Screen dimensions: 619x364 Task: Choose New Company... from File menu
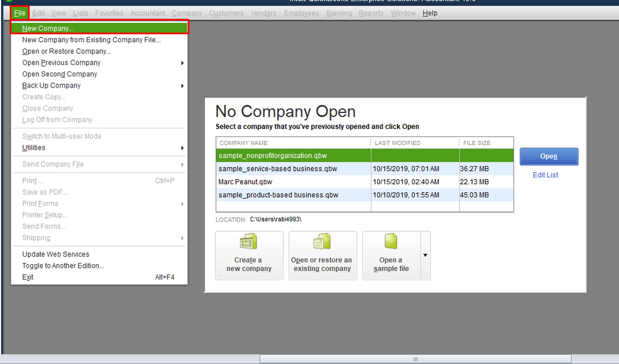pyautogui.click(x=99, y=28)
